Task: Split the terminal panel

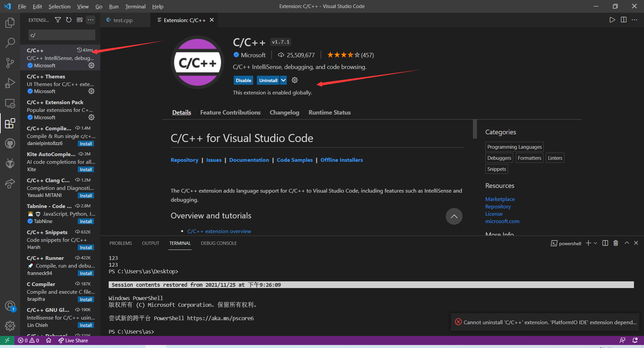Action: [x=605, y=243]
